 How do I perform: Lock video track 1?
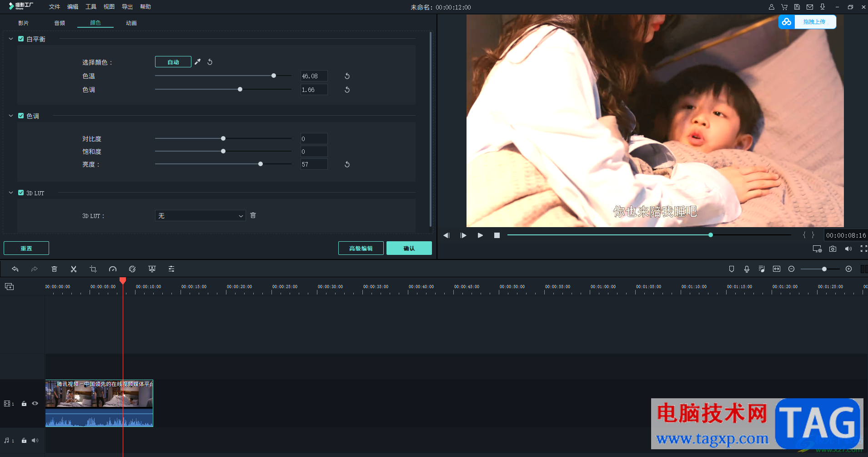pos(24,404)
